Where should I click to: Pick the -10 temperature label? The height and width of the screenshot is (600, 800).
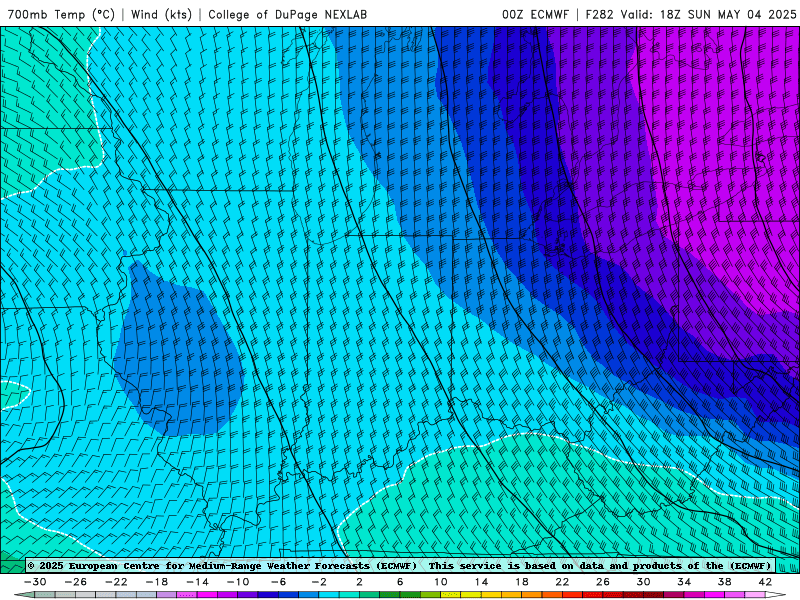[x=238, y=582]
